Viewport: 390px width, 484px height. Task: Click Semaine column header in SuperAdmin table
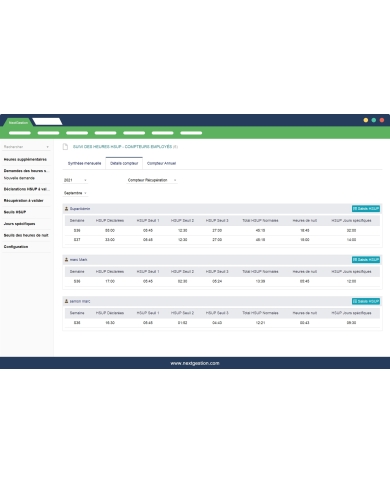77,220
